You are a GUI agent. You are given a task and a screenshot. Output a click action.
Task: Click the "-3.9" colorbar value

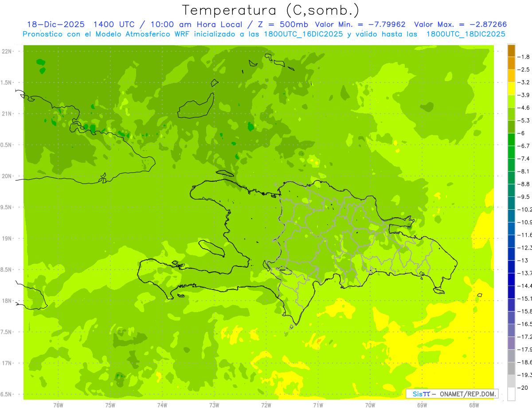point(524,95)
